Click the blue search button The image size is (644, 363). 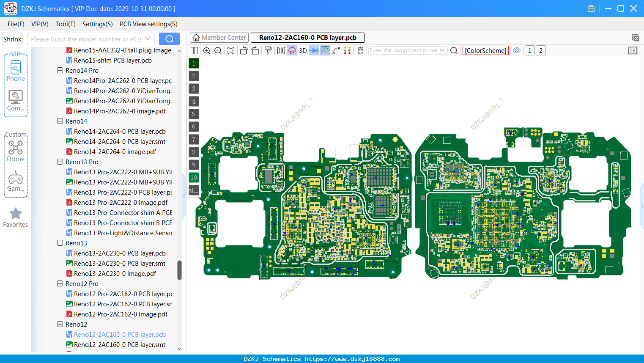pos(169,39)
